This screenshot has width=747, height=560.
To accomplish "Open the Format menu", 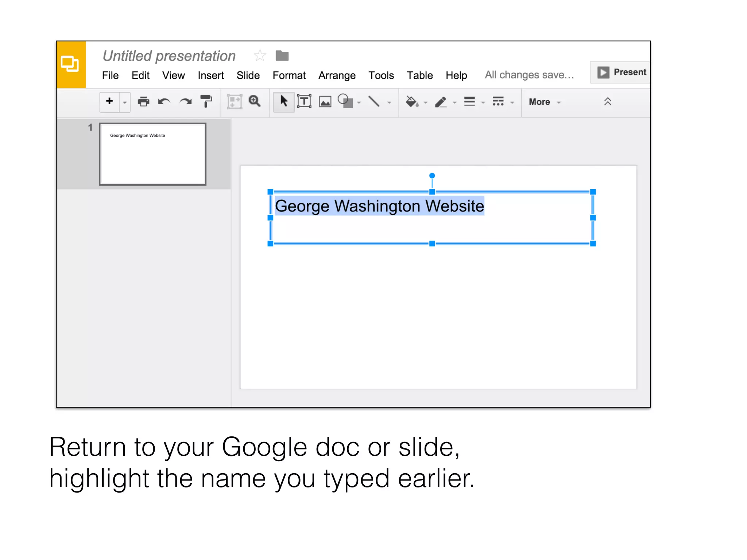I will click(x=289, y=75).
